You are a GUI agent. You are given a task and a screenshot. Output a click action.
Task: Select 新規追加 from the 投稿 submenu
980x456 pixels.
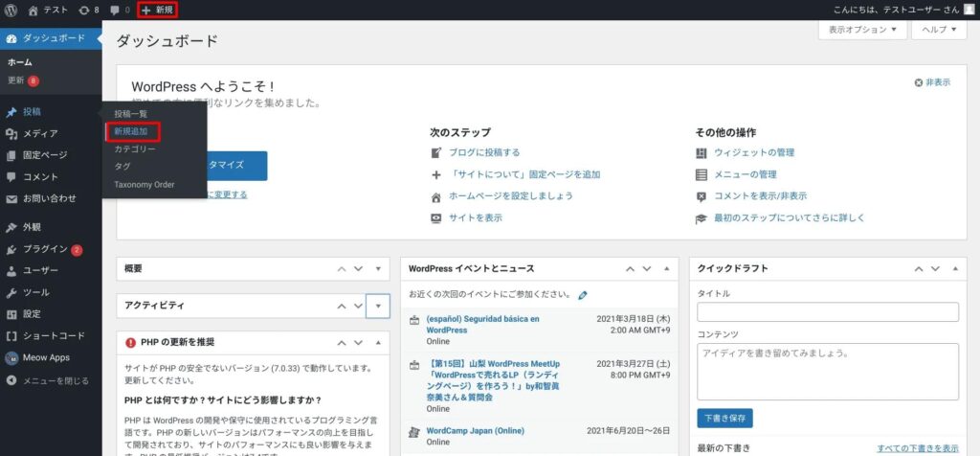[x=131, y=131]
